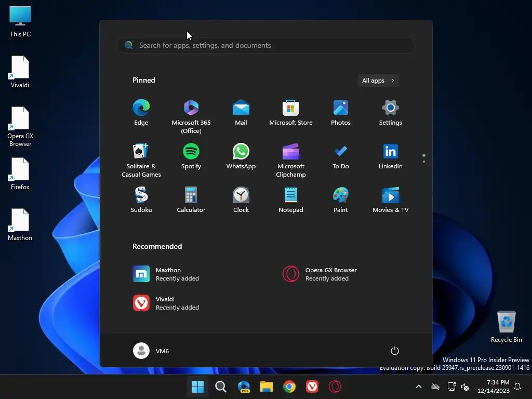Select the Recycle Bin icon

[x=506, y=327]
